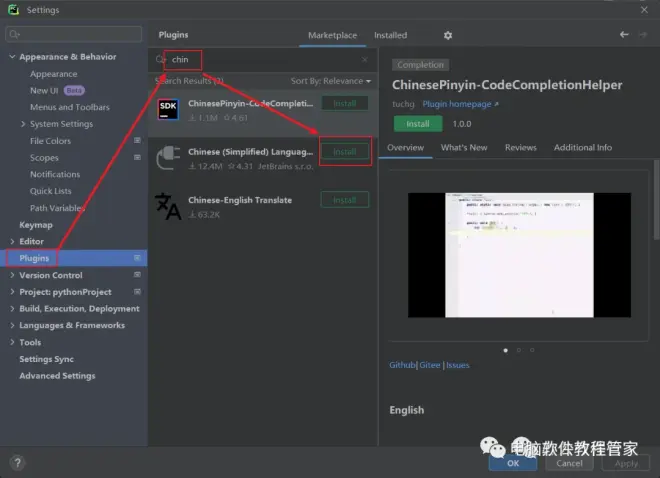The width and height of the screenshot is (660, 478).
Task: Click the settings search magnifier icon
Action: [x=14, y=34]
